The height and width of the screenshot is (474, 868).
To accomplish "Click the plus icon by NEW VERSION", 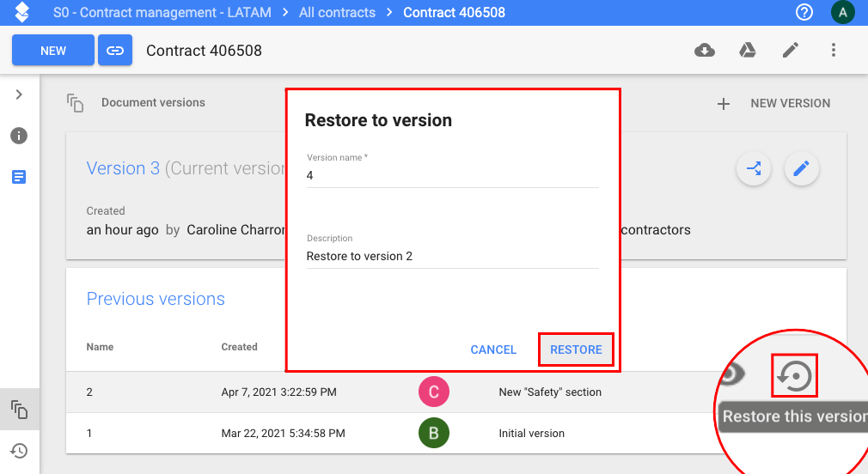I will pyautogui.click(x=723, y=103).
